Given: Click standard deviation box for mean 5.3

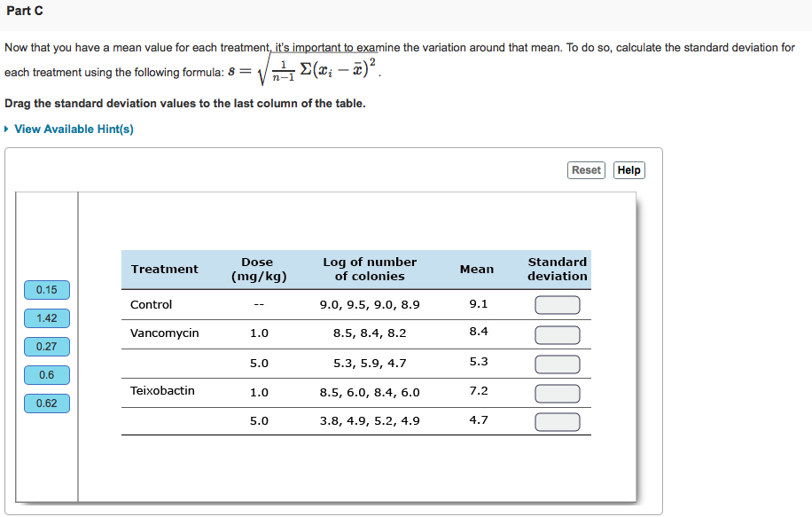Looking at the screenshot, I should 558,364.
